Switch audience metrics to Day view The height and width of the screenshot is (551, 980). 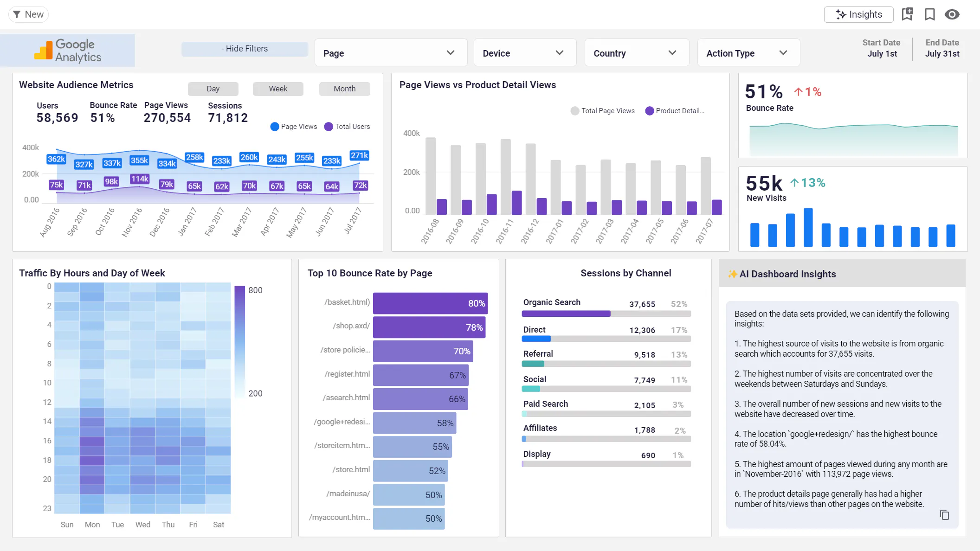213,89
